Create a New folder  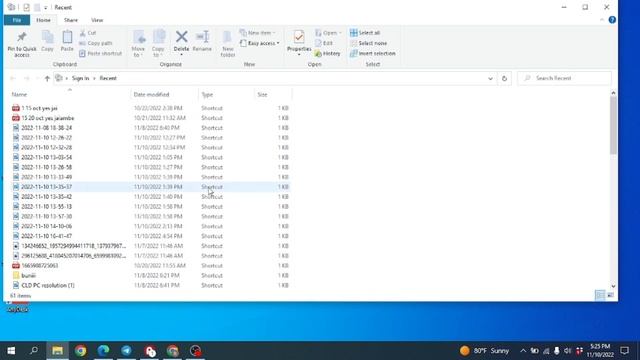click(x=228, y=44)
